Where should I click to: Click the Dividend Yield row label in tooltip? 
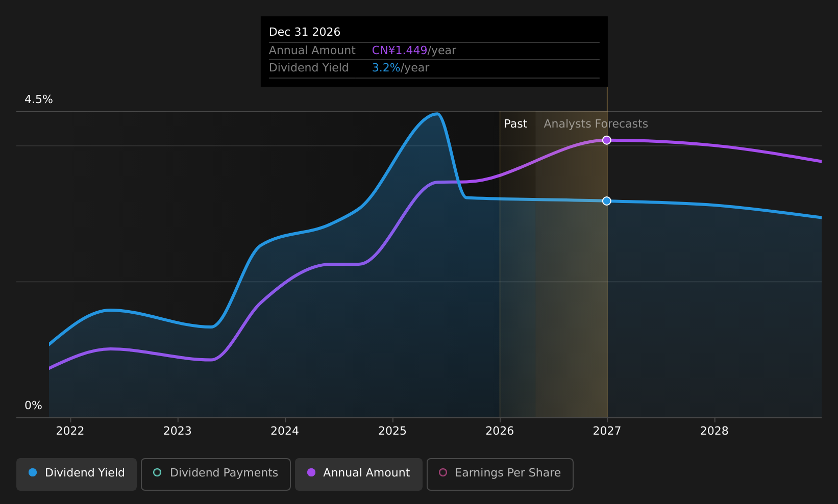point(309,68)
